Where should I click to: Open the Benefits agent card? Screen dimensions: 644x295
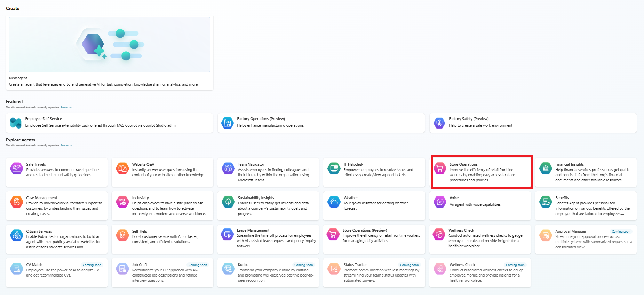[x=586, y=205]
